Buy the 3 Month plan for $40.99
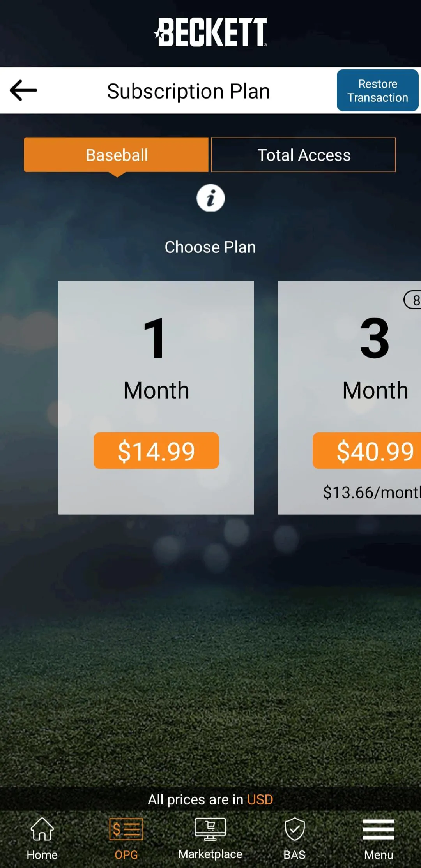 coord(368,451)
